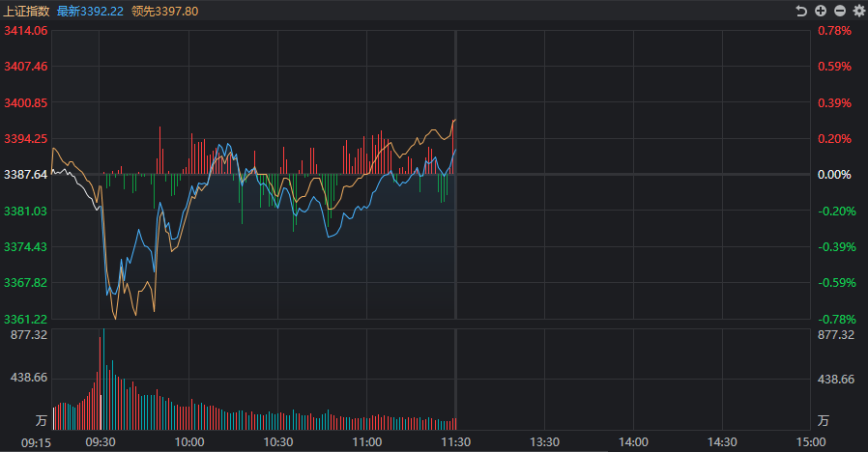
Task: Select the 11:30 time axis marker
Action: click(455, 442)
